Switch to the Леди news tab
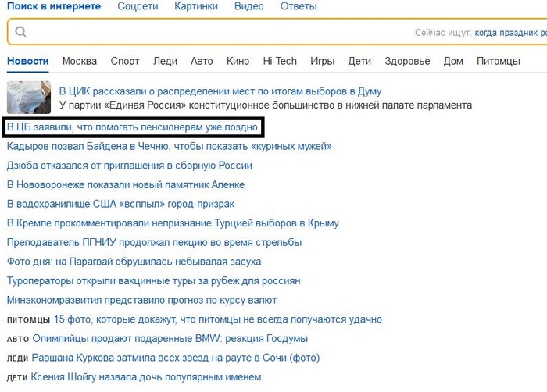The width and height of the screenshot is (547, 392). point(166,62)
